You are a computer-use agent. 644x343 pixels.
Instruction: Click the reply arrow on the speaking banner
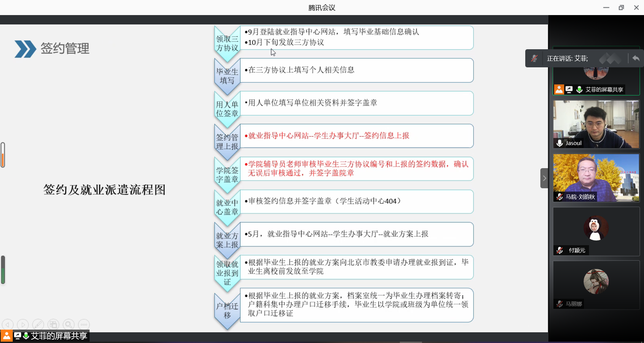636,58
